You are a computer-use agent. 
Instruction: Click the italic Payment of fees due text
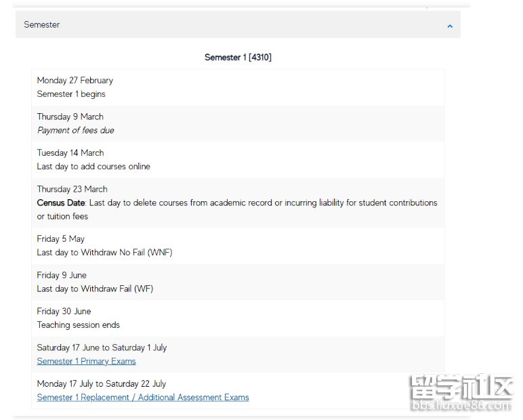[75, 130]
